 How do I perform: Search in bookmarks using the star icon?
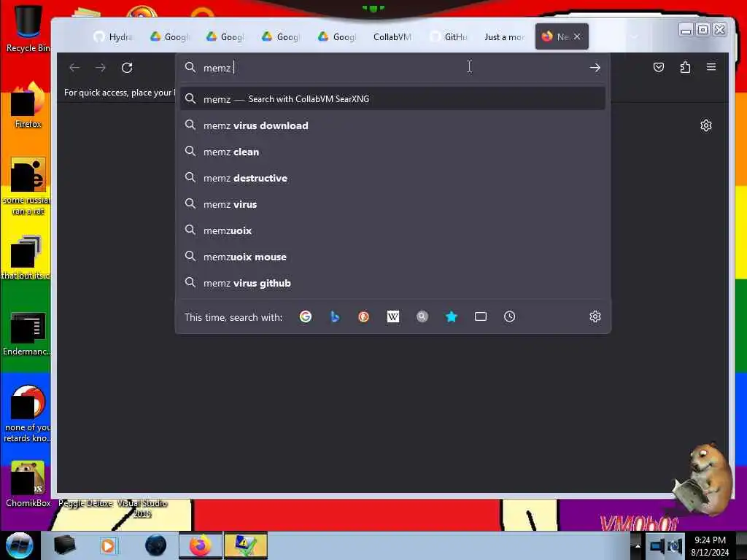[x=451, y=316]
